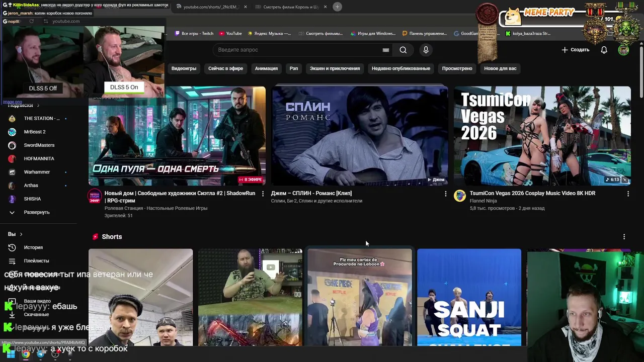The width and height of the screenshot is (644, 362).
Task: Select Недавно опубликованные chip
Action: (400, 68)
